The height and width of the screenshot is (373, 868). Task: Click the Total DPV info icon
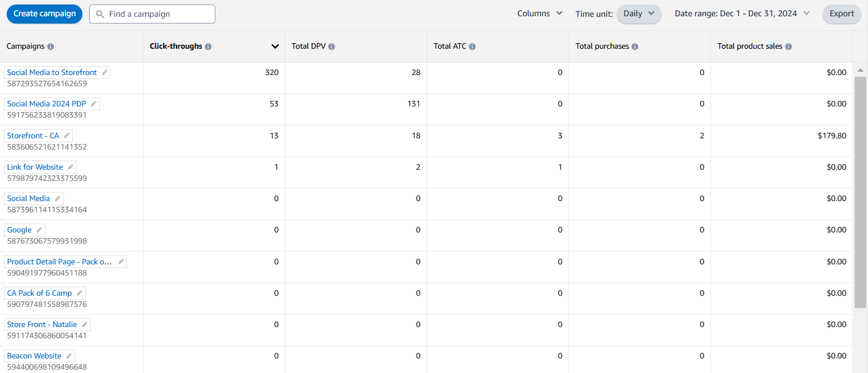click(x=331, y=46)
